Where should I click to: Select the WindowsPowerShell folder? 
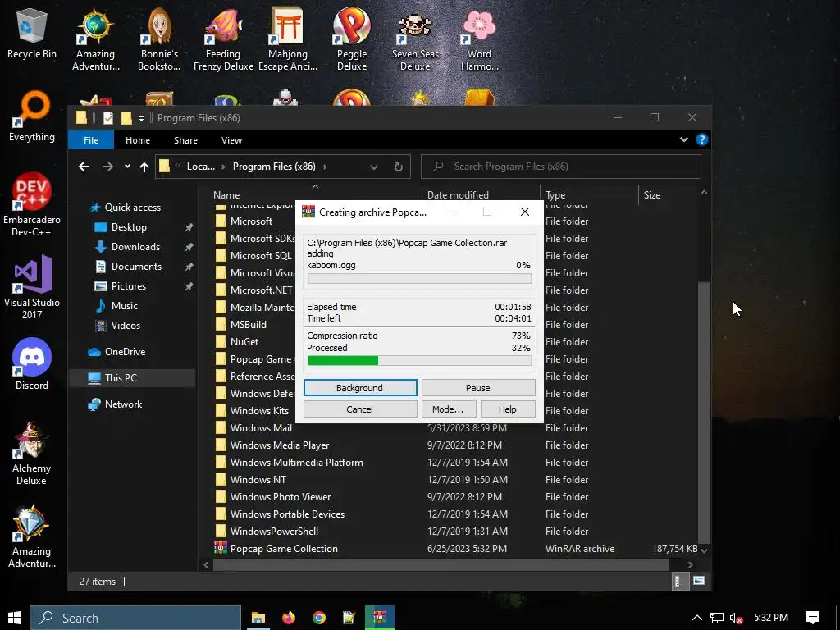(274, 532)
